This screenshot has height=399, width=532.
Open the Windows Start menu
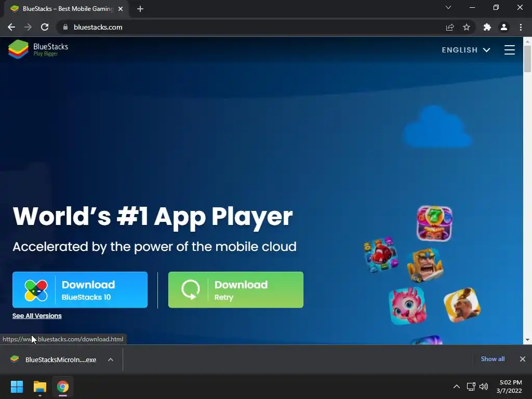point(17,387)
